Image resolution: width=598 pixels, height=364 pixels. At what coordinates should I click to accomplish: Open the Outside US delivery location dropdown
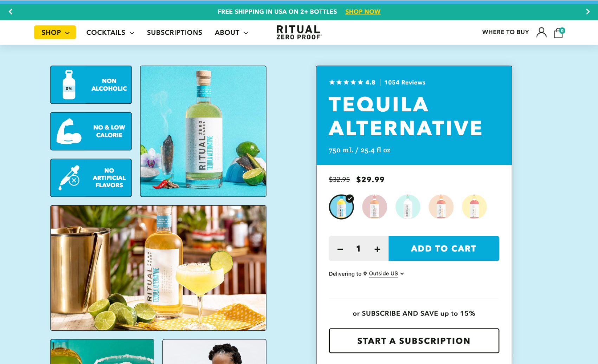coord(386,274)
